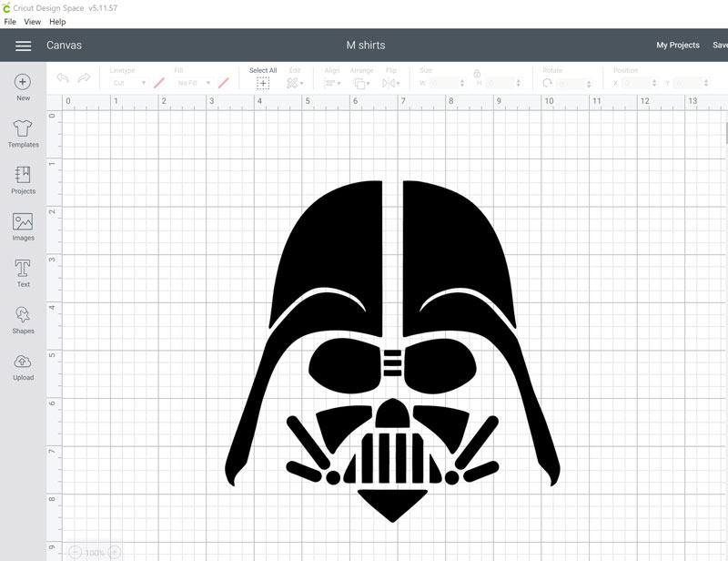728x561 pixels.
Task: Click the Width stepper arrows
Action: 462,83
